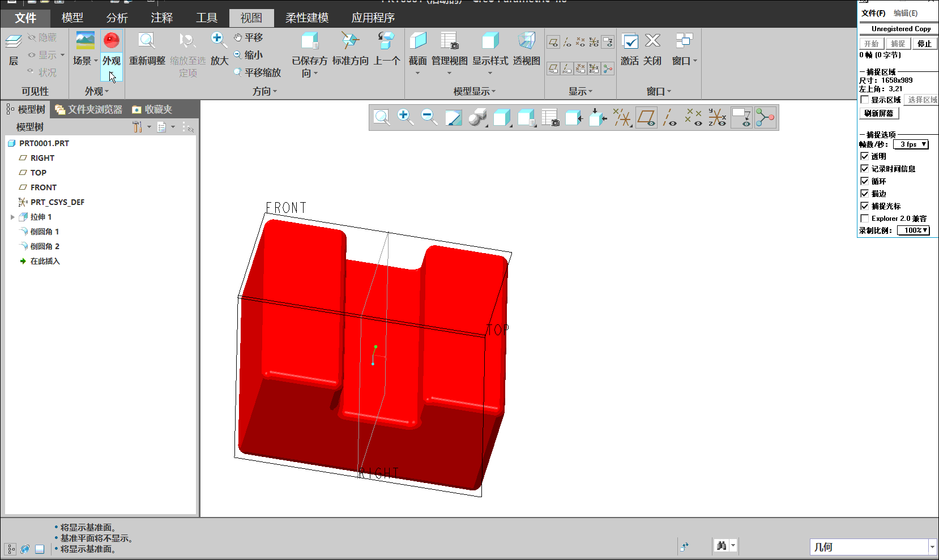Expand the 拉伸 1 tree node
The image size is (939, 560).
[x=12, y=217]
